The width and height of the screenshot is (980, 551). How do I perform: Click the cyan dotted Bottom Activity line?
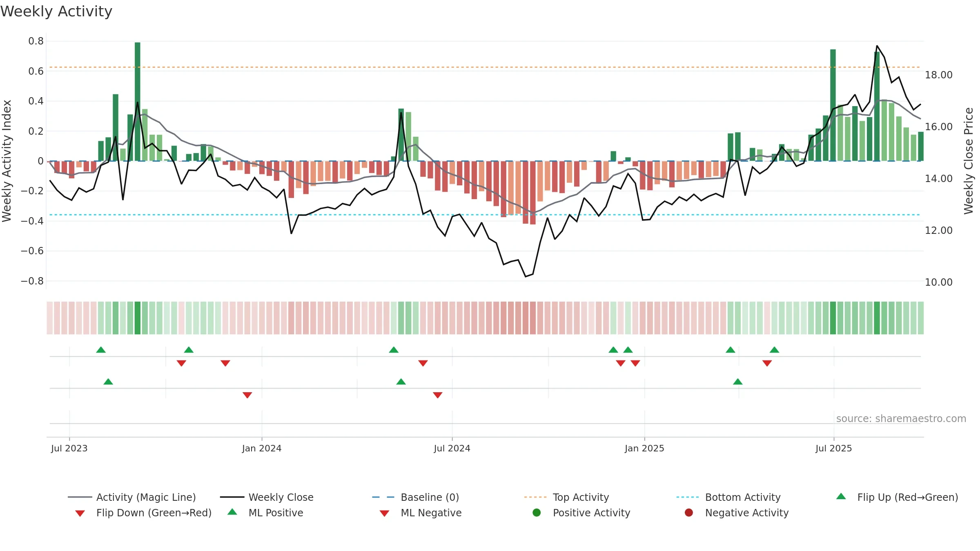click(x=485, y=215)
